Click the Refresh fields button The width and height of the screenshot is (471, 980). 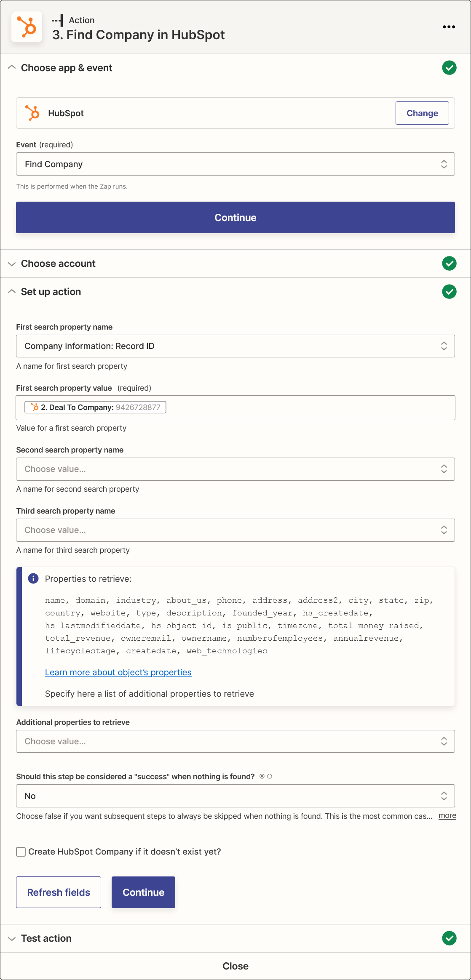pyautogui.click(x=59, y=892)
